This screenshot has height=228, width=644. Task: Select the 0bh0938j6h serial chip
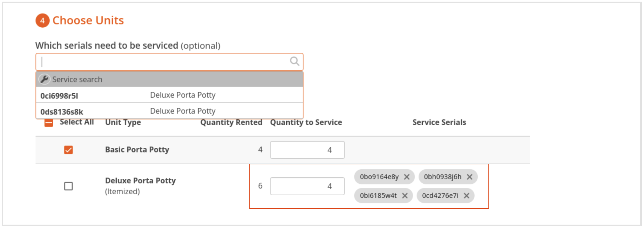(443, 177)
